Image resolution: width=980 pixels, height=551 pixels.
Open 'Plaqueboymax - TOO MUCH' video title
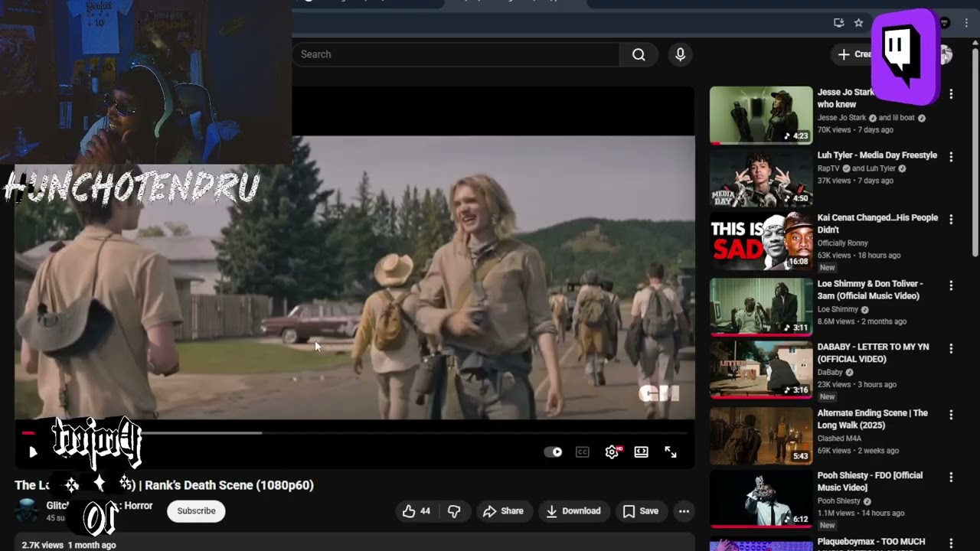pos(871,542)
